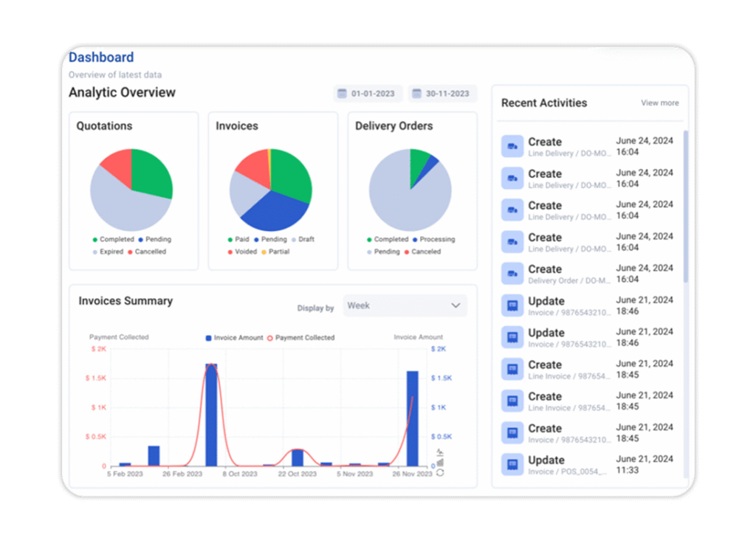Screen dimensions: 756x543
Task: Click the chart refresh/restore icon
Action: coord(440,473)
